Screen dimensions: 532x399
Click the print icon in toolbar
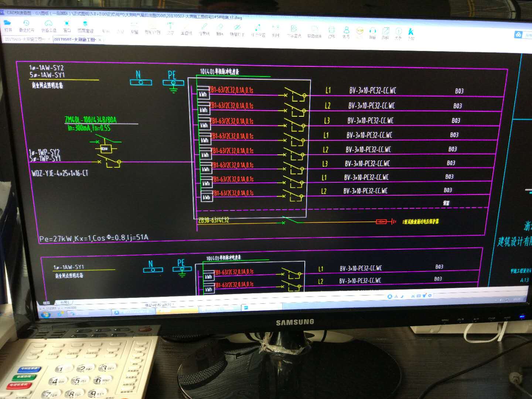click(331, 30)
